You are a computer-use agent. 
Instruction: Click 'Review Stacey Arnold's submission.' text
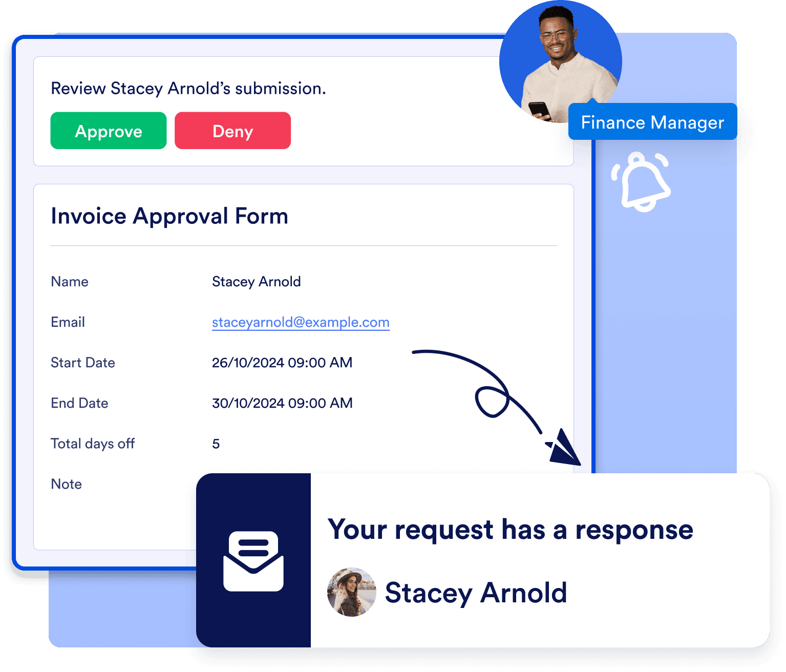(x=188, y=89)
